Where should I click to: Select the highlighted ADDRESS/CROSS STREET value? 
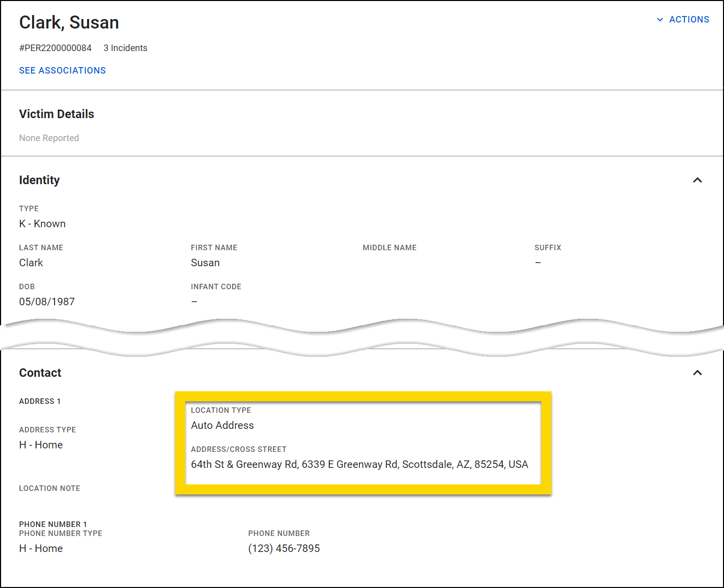coord(359,464)
